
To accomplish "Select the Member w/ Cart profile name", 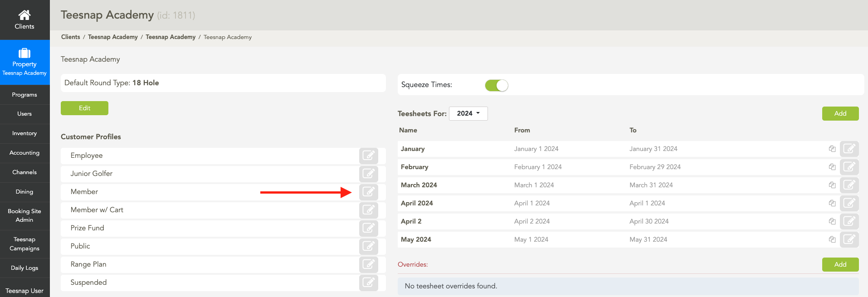I will 97,210.
